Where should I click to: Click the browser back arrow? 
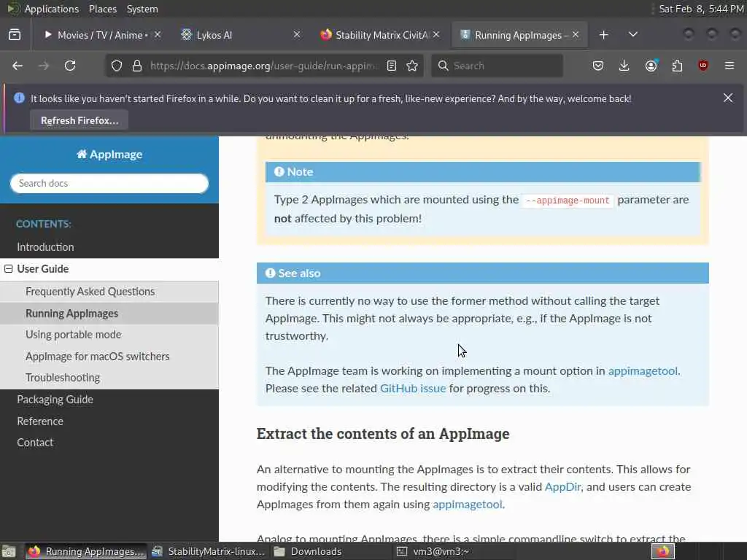[18, 66]
